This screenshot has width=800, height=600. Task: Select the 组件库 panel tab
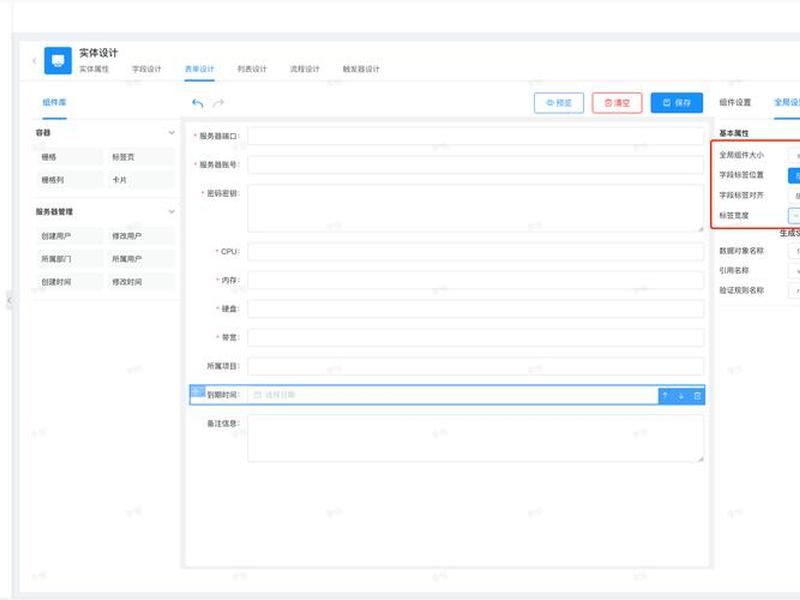[54, 102]
